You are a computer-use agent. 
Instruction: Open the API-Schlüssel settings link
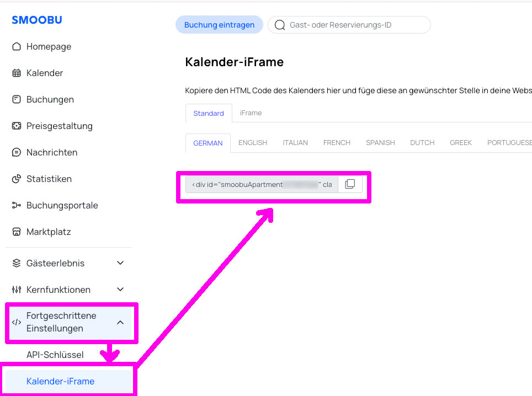point(55,355)
